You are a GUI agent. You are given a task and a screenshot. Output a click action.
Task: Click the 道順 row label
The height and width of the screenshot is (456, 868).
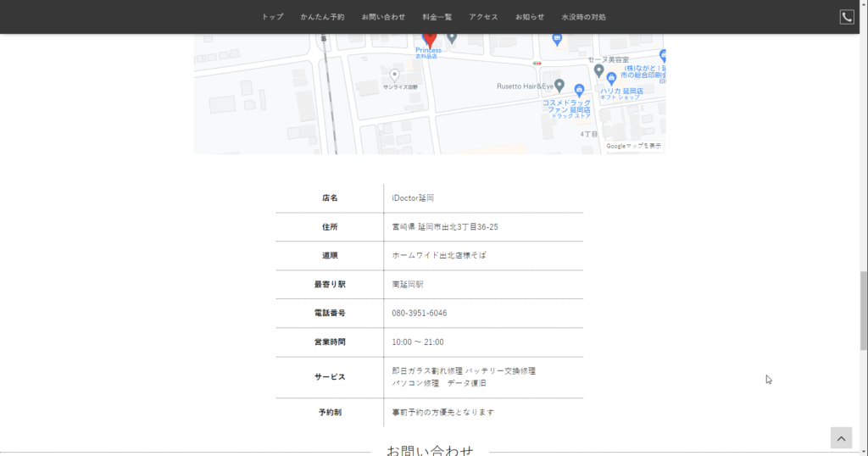point(330,256)
